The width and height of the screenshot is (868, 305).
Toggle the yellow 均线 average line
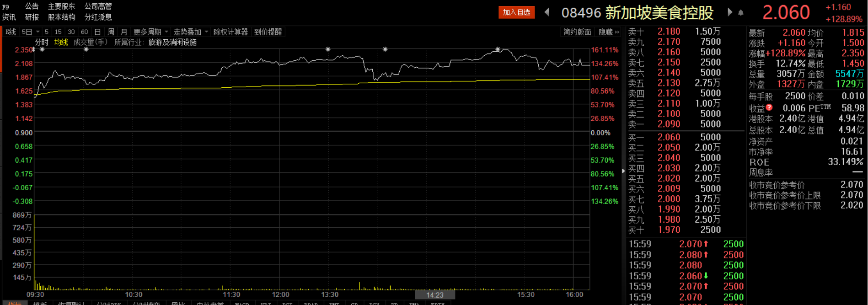pyautogui.click(x=61, y=42)
